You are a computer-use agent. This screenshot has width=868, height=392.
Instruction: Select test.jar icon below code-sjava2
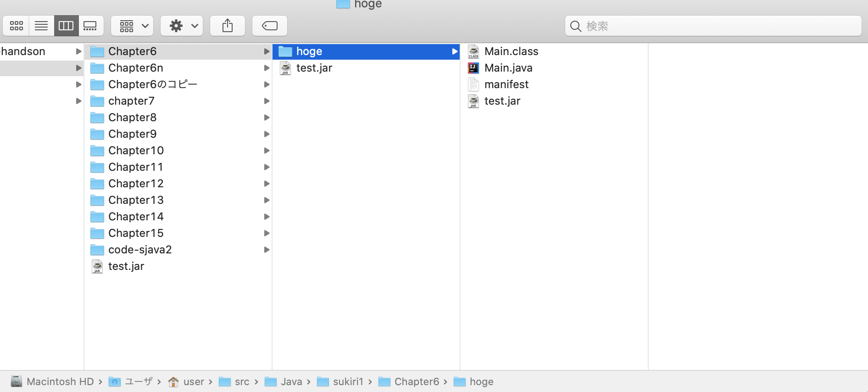pyautogui.click(x=97, y=266)
